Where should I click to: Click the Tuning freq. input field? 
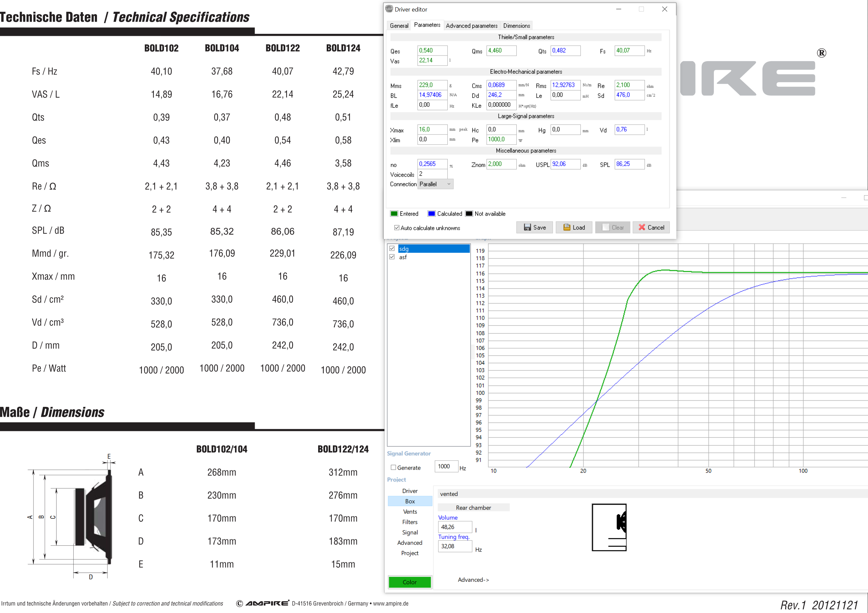point(455,546)
